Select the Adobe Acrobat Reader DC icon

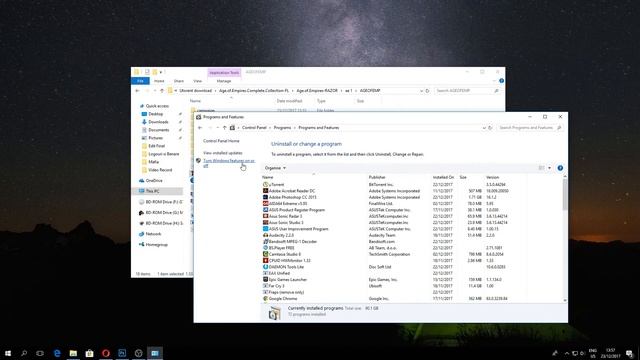(x=265, y=191)
